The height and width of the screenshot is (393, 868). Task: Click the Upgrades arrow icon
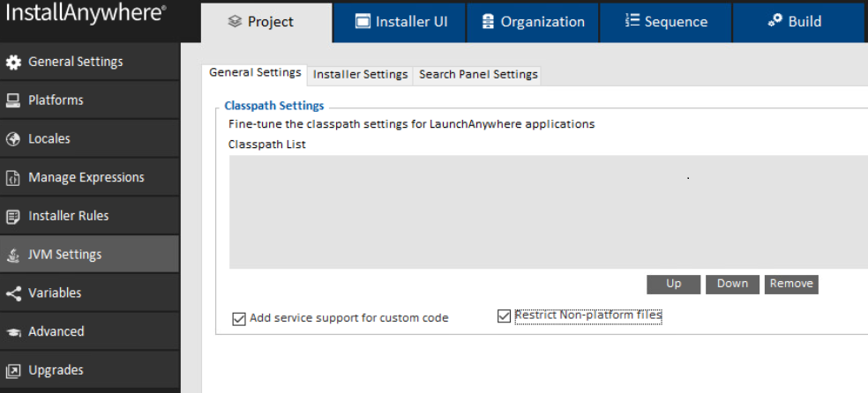coord(12,370)
